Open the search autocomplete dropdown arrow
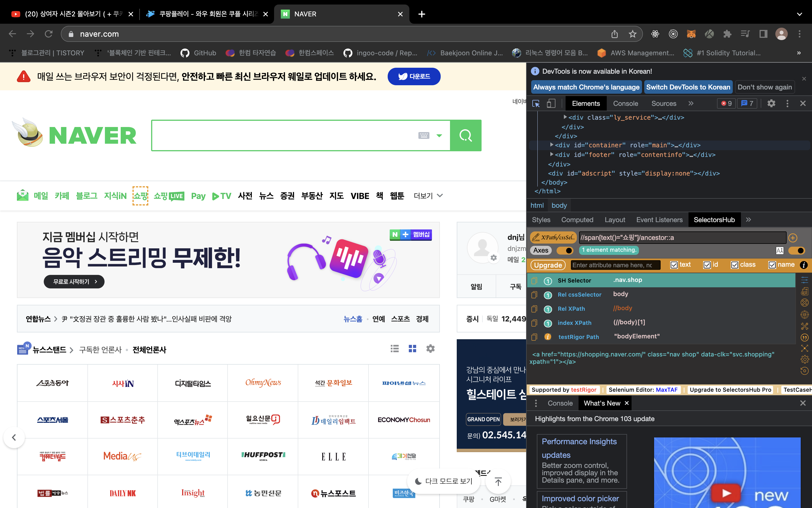The height and width of the screenshot is (508, 812). [439, 136]
